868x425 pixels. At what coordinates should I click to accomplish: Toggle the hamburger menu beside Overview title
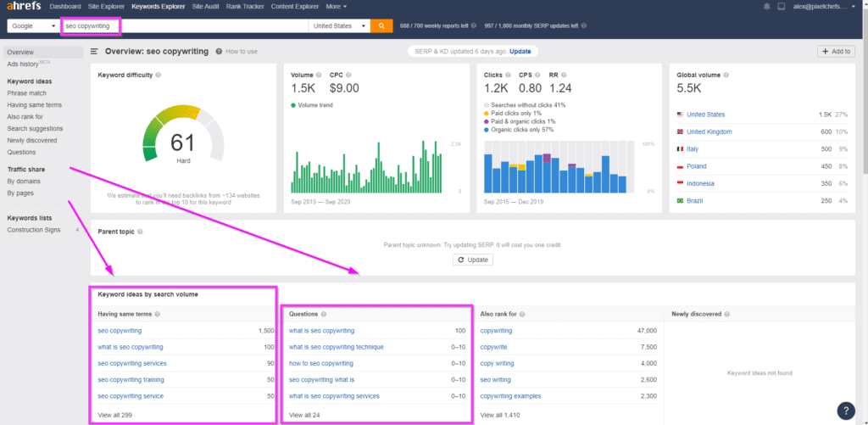pos(95,52)
